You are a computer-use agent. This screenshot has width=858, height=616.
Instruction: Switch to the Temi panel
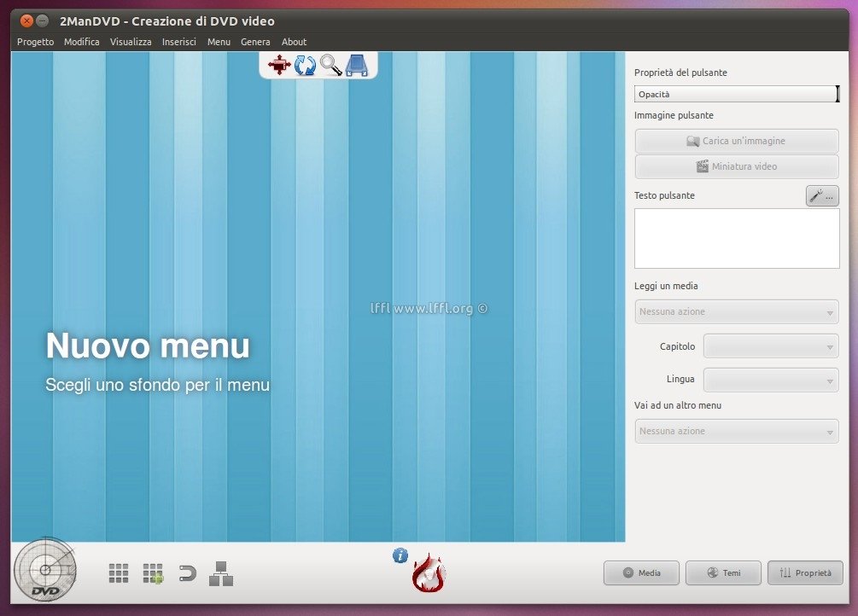tap(723, 573)
